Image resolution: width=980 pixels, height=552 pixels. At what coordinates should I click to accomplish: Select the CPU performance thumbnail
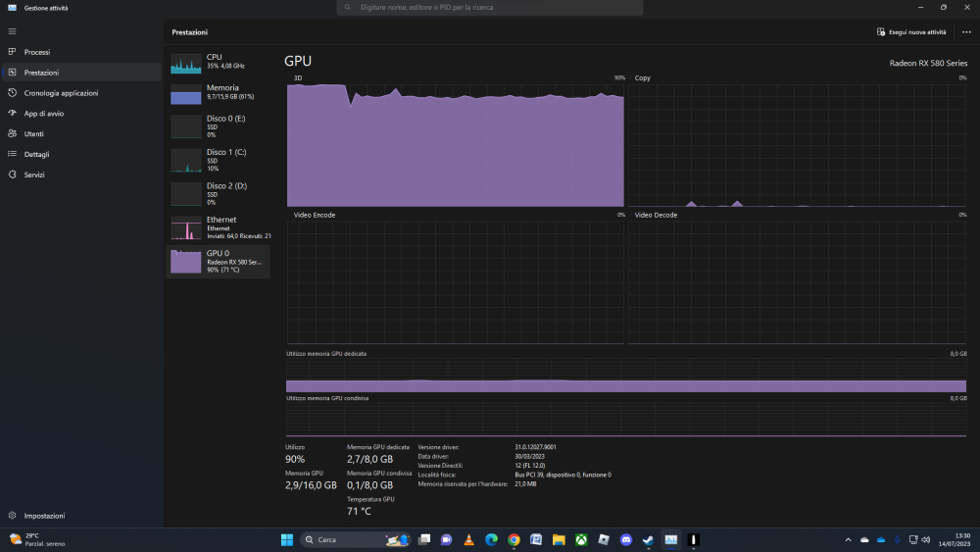coord(219,63)
